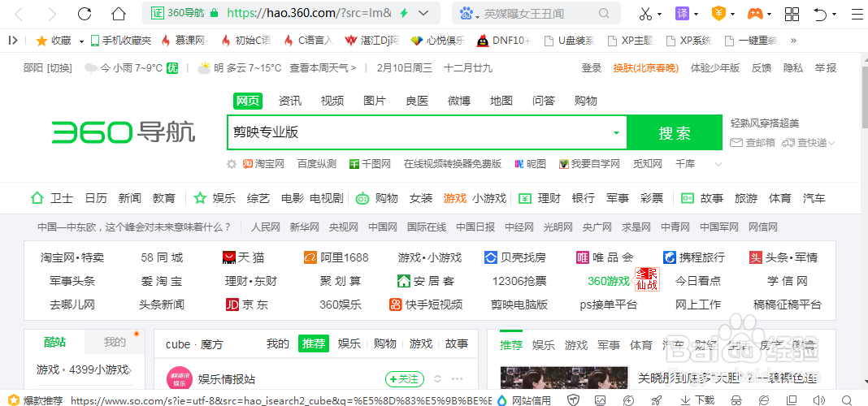Select the 网页 search tab
This screenshot has height=406, width=868.
click(247, 101)
